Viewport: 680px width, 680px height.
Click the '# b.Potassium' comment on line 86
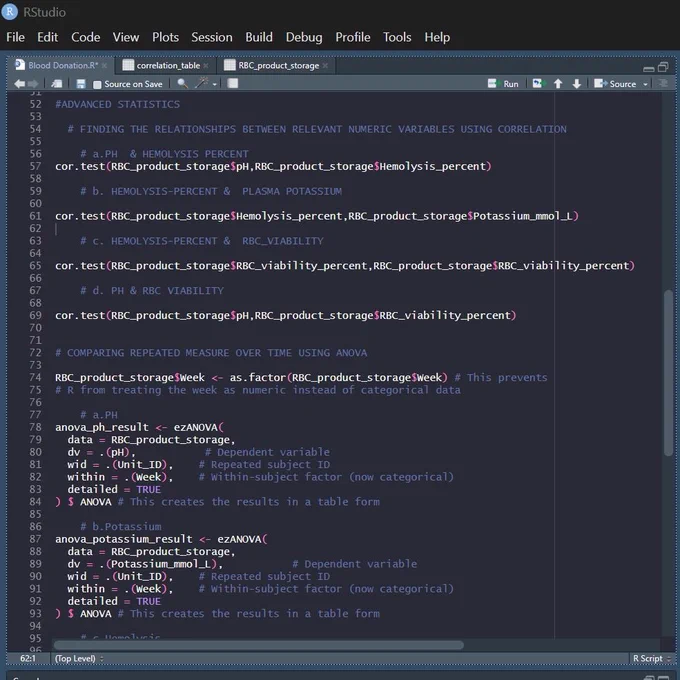pyautogui.click(x=121, y=527)
